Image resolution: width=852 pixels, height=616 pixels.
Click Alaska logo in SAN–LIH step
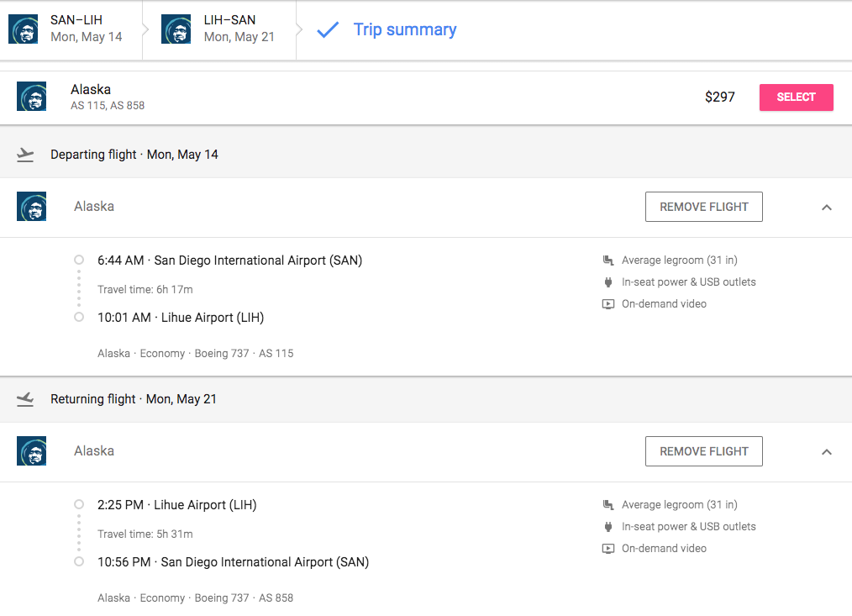coord(23,29)
